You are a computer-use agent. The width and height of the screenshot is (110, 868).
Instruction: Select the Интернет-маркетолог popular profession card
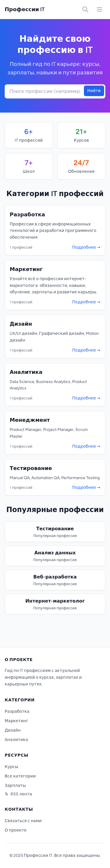coord(55,604)
